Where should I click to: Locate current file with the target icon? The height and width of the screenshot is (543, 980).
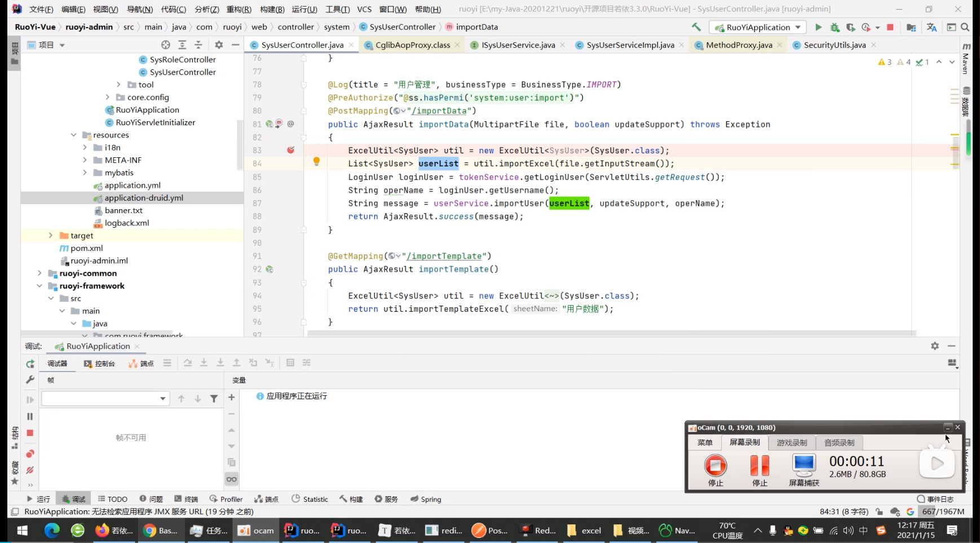coord(165,45)
